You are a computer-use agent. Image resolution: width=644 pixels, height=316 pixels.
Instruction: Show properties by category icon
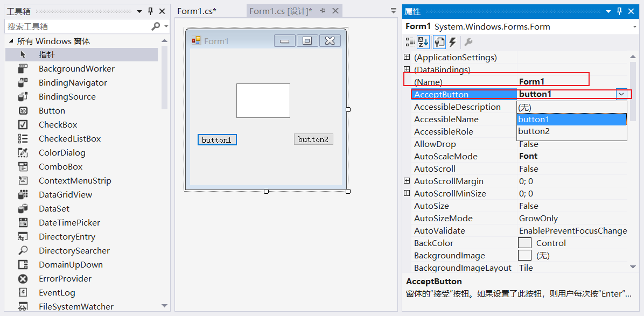pyautogui.click(x=410, y=42)
